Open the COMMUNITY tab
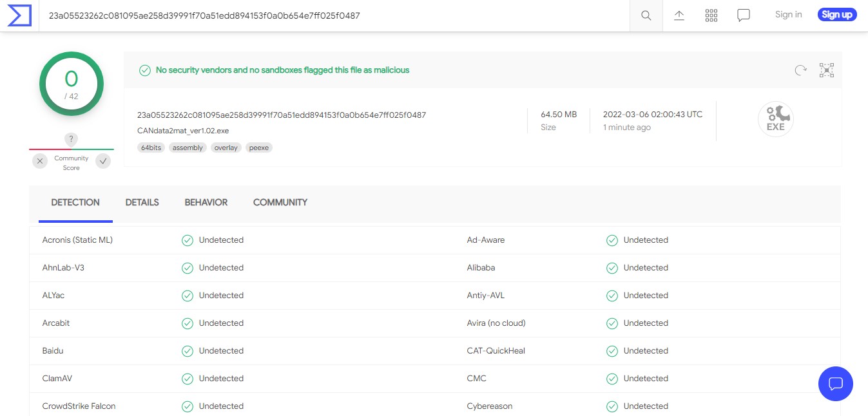Image resolution: width=868 pixels, height=416 pixels. tap(280, 202)
